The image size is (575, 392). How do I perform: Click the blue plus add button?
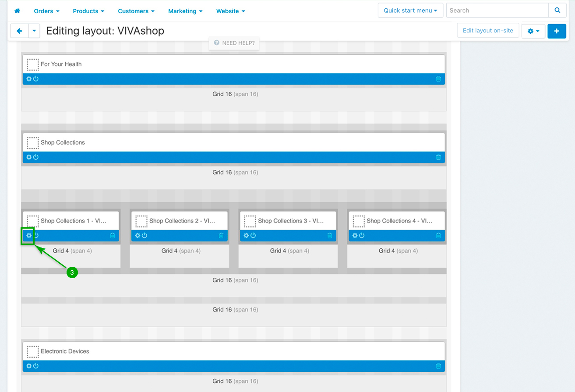557,31
